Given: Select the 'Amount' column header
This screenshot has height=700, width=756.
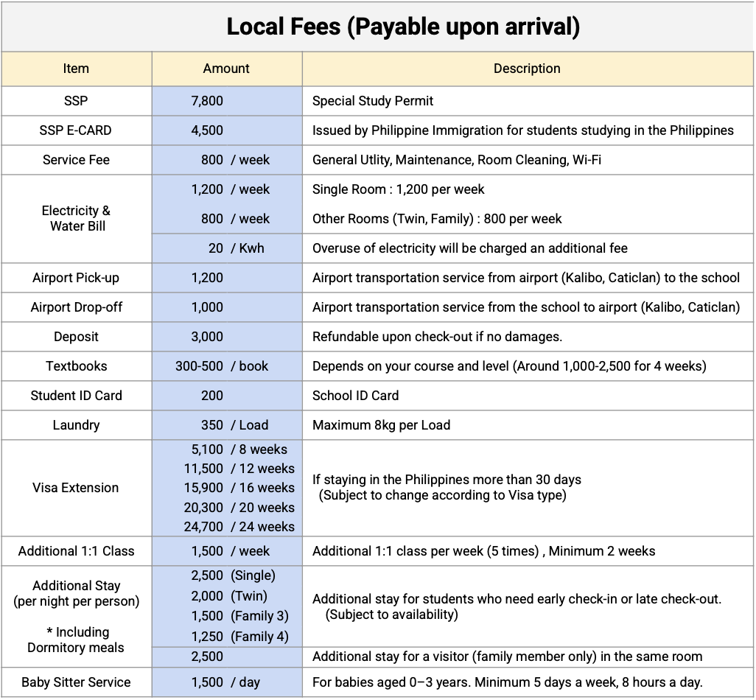Looking at the screenshot, I should pyautogui.click(x=227, y=69).
